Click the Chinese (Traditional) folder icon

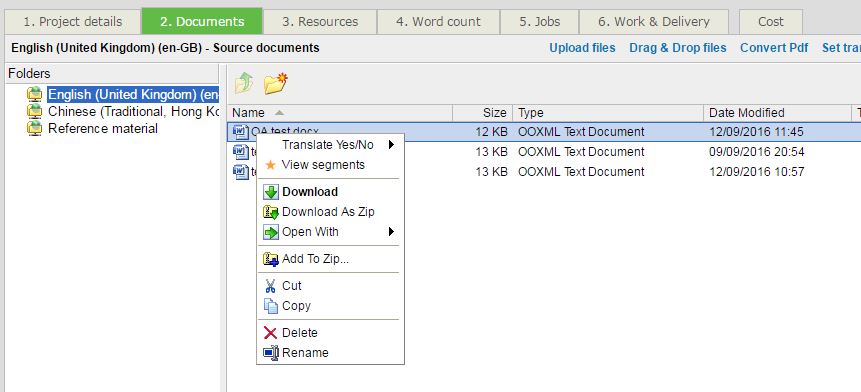point(34,111)
